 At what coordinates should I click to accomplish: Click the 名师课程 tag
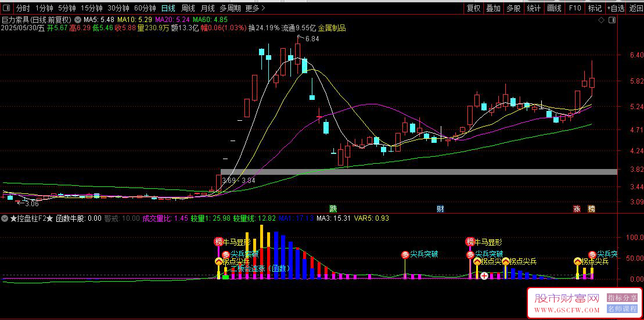tap(623, 309)
